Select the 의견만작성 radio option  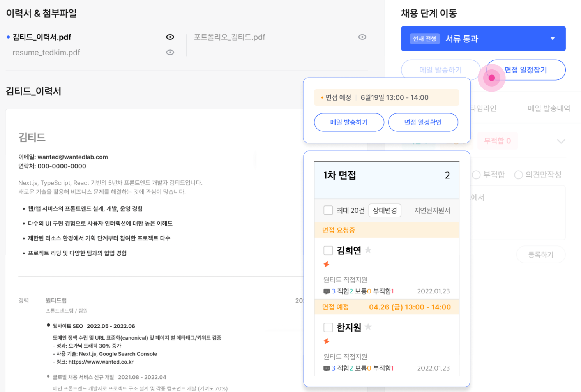[x=518, y=175]
